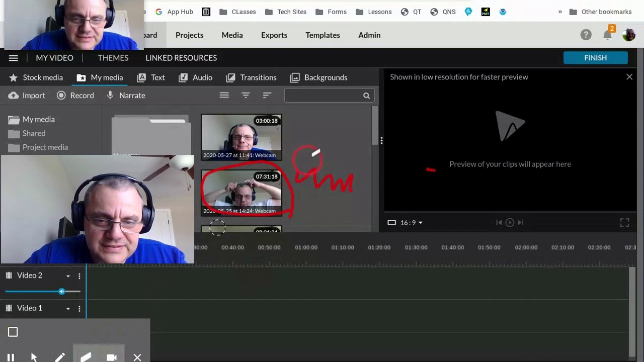Select the cursor pointer tool in recorder bar
The image size is (644, 362).
click(x=34, y=357)
